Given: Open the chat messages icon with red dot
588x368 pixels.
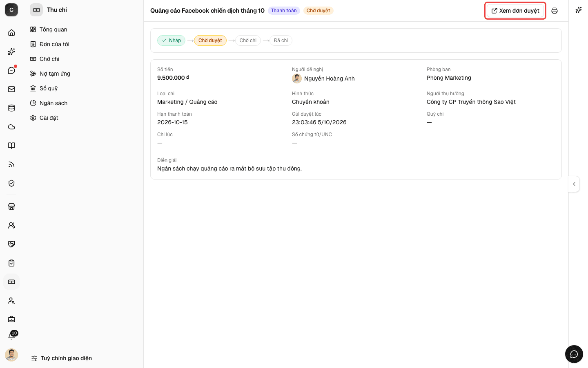Looking at the screenshot, I should pos(11,70).
